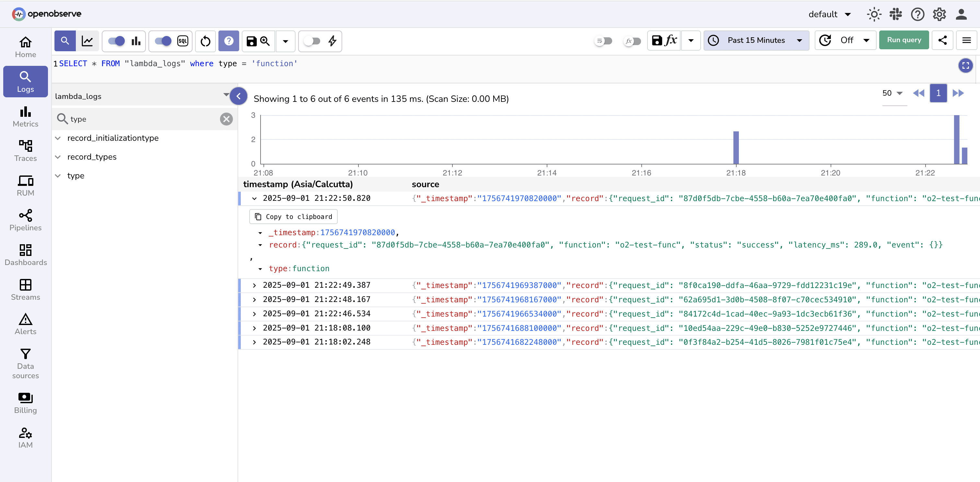Clear the type field search input
The height and width of the screenshot is (482, 980).
coord(226,119)
